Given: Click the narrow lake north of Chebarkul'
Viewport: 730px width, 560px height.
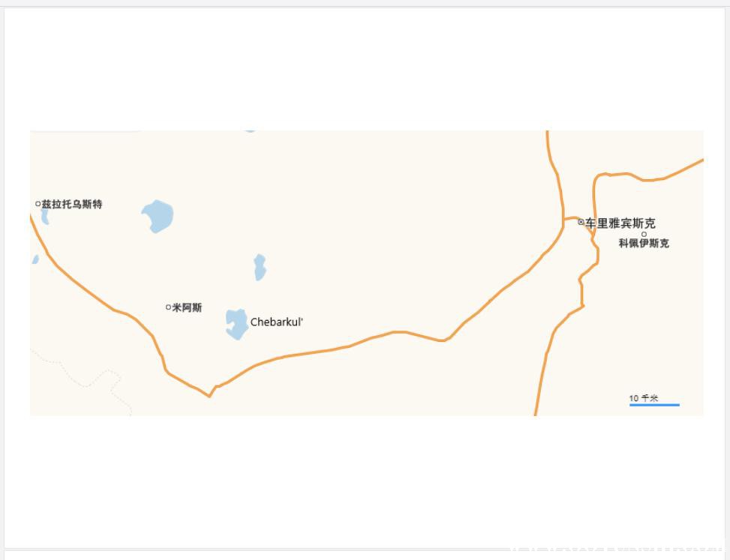Looking at the screenshot, I should (260, 268).
